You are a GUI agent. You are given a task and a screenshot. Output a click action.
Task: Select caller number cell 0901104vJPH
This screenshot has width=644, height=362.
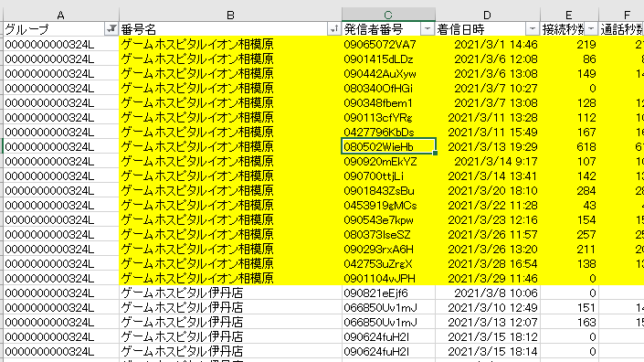(388, 278)
